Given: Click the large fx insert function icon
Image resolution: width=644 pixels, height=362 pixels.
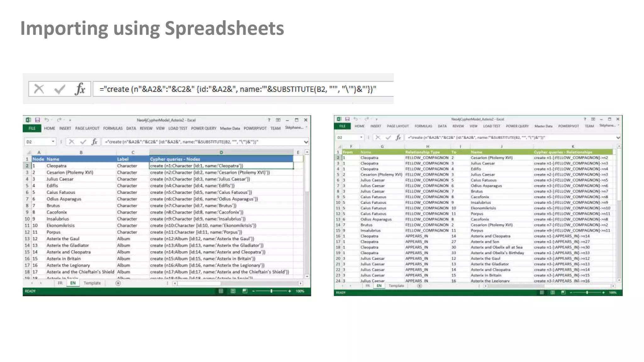Looking at the screenshot, I should click(80, 89).
